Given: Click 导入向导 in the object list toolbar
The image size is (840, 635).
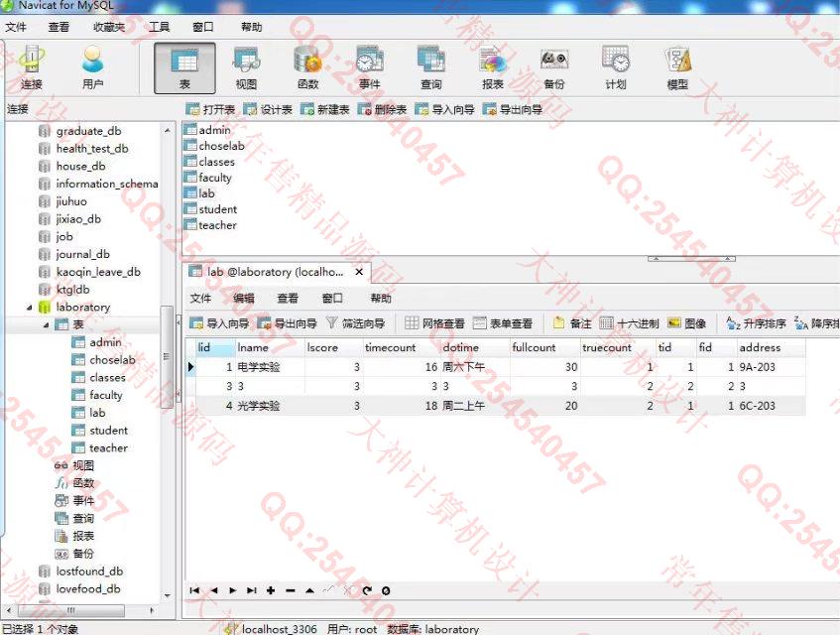Looking at the screenshot, I should (x=445, y=110).
